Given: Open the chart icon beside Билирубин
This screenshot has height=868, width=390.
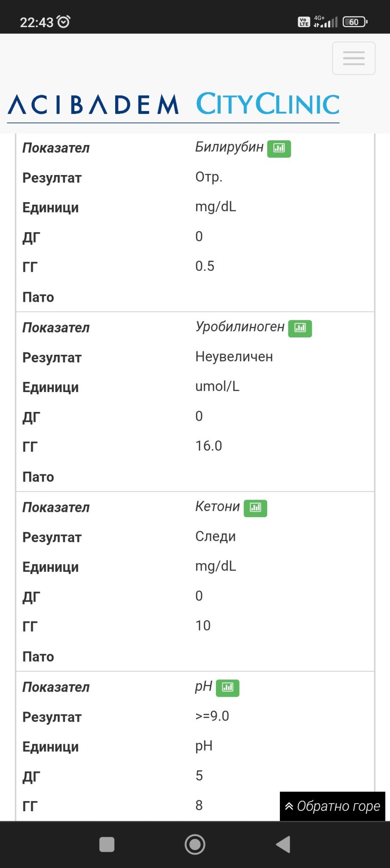Looking at the screenshot, I should (x=279, y=148).
